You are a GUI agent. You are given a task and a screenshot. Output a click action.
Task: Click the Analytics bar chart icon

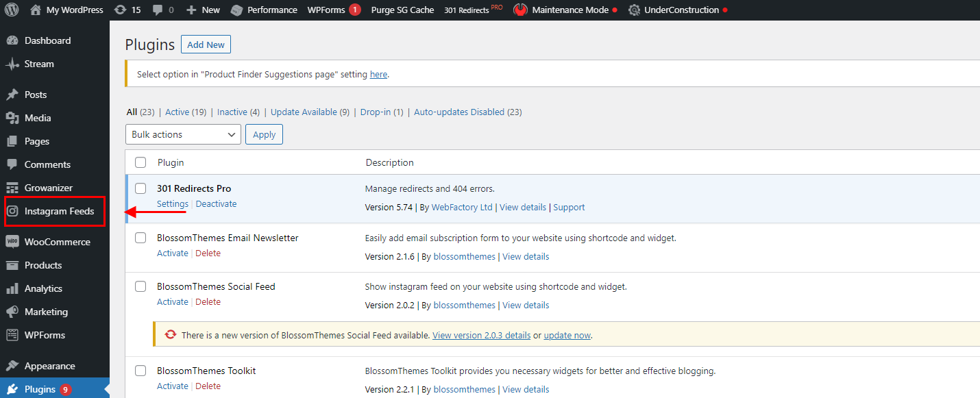click(x=12, y=288)
